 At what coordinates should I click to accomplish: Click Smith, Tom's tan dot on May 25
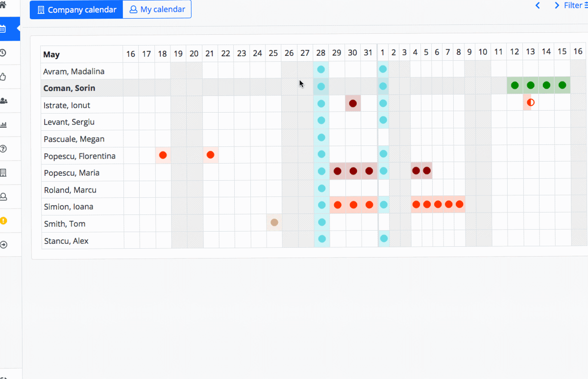(x=274, y=223)
